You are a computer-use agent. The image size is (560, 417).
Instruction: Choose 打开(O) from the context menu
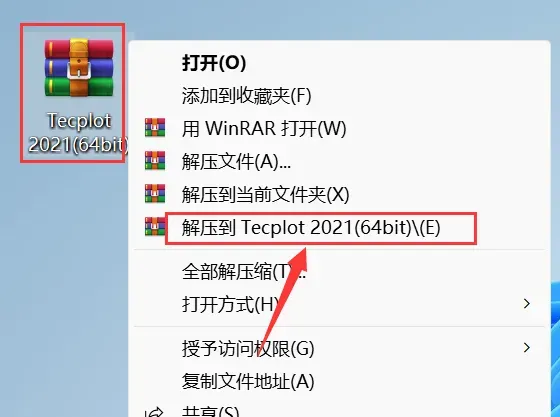coord(214,63)
